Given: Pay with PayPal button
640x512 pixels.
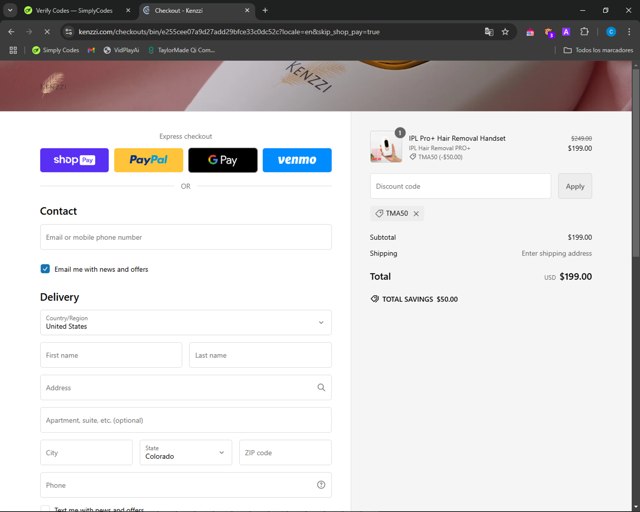Looking at the screenshot, I should [x=149, y=160].
